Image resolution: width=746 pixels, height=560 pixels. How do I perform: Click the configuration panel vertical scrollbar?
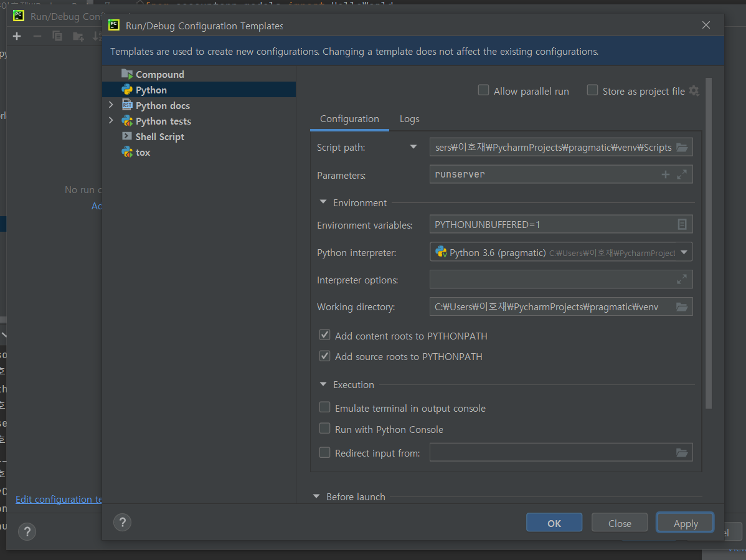(x=709, y=243)
